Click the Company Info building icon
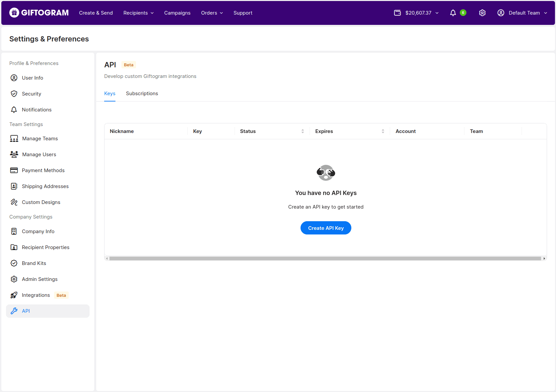This screenshot has width=556, height=392. pyautogui.click(x=14, y=231)
